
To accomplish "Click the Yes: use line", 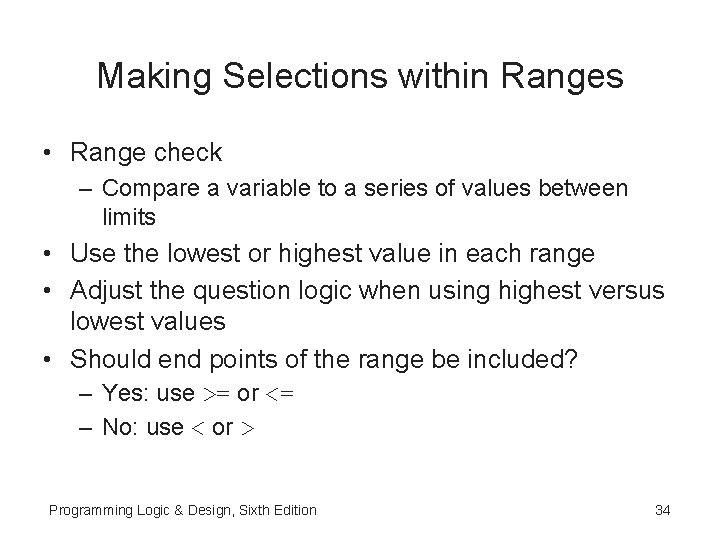I will 198,393.
